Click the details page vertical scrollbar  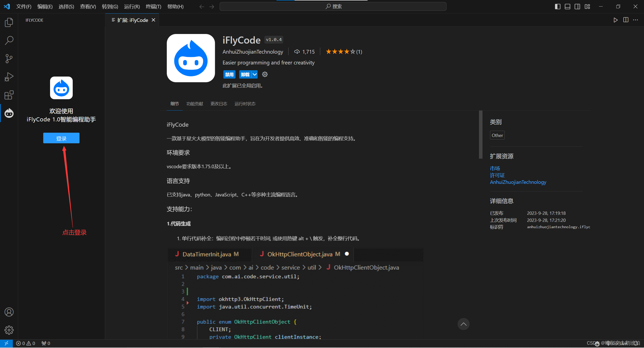click(480, 135)
